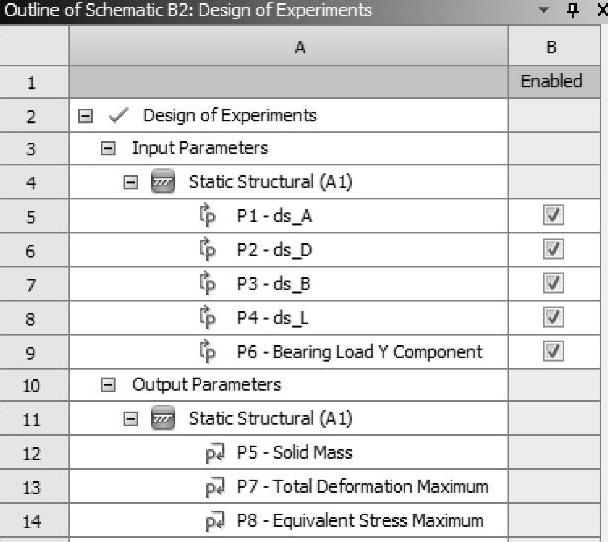Collapse the Input Parameters node

click(x=108, y=148)
